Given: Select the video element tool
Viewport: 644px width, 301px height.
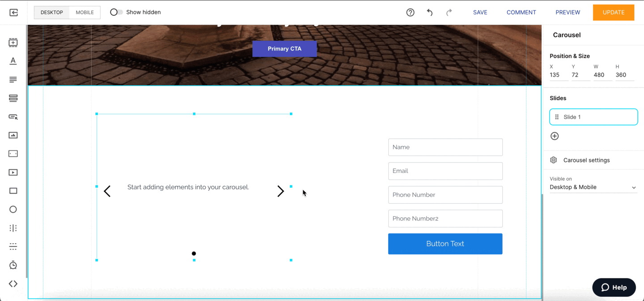Looking at the screenshot, I should 13,172.
